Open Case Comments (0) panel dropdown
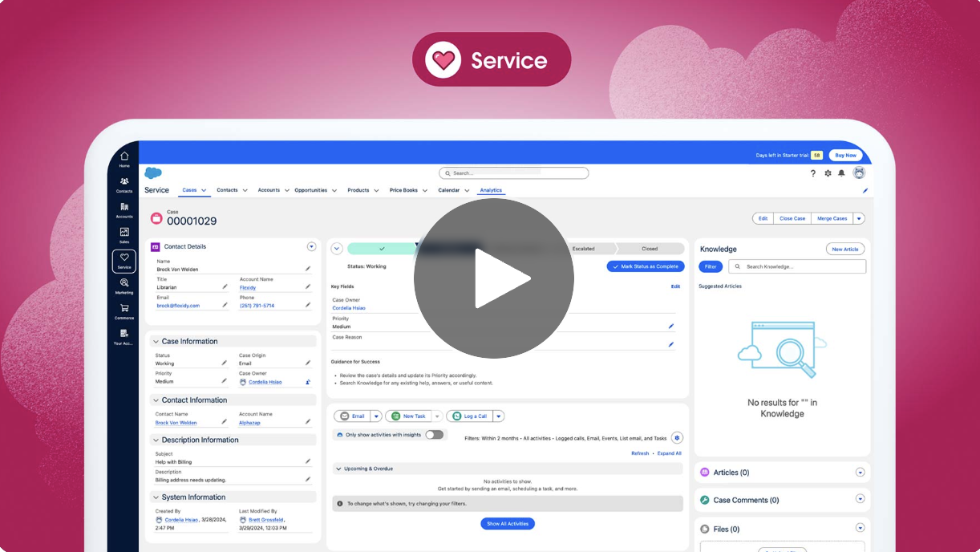This screenshot has width=980, height=552. 861,499
